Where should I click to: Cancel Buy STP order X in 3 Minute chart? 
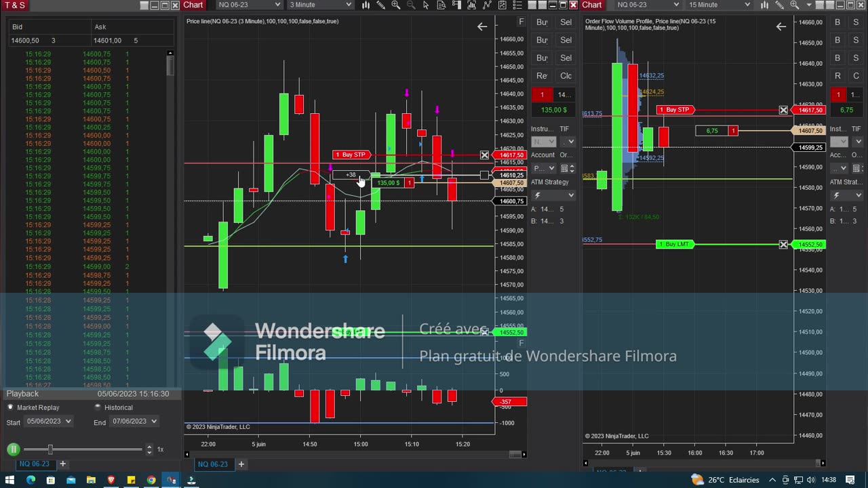484,155
